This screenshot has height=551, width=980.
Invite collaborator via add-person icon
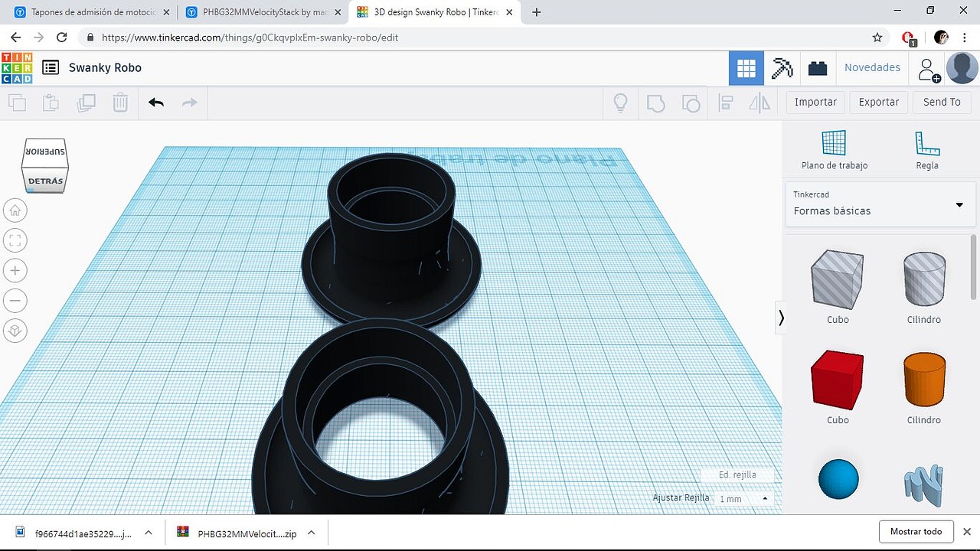click(929, 70)
